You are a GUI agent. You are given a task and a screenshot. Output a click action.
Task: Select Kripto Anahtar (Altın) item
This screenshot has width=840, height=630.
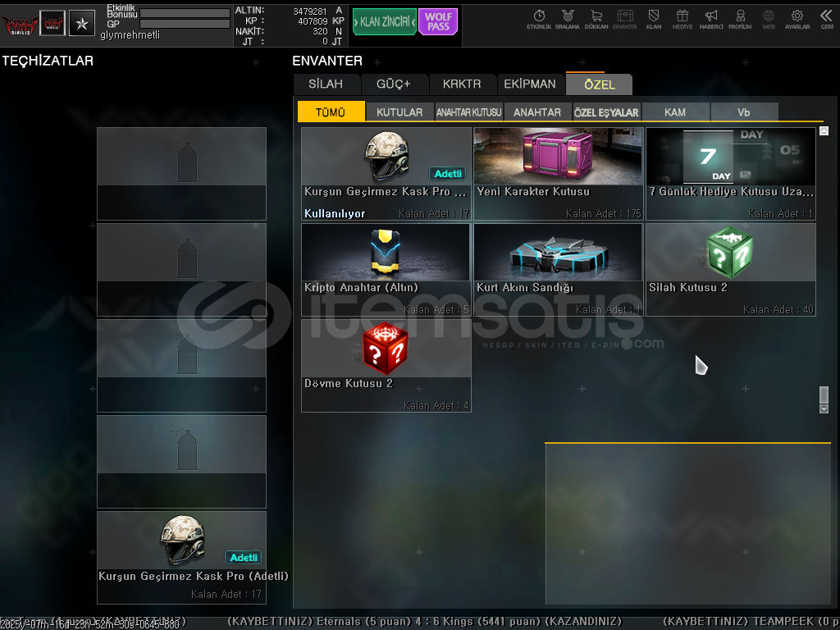pos(386,269)
